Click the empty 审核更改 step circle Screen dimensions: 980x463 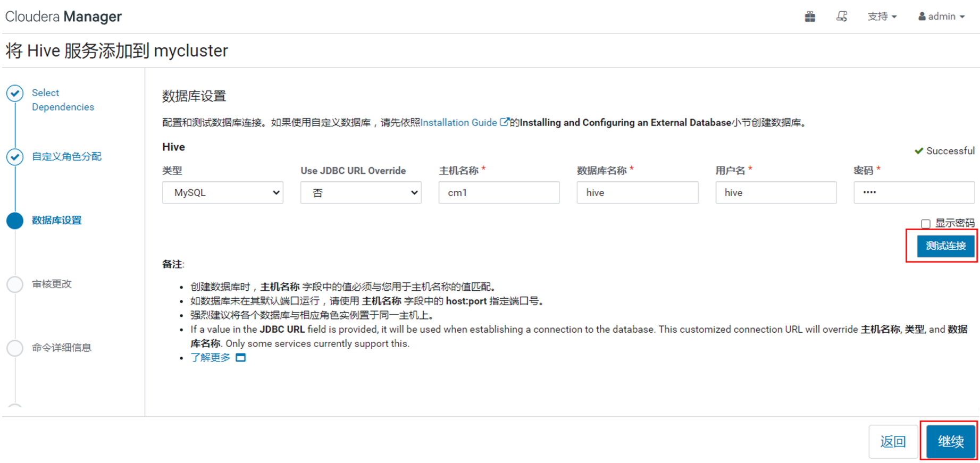[x=15, y=284]
